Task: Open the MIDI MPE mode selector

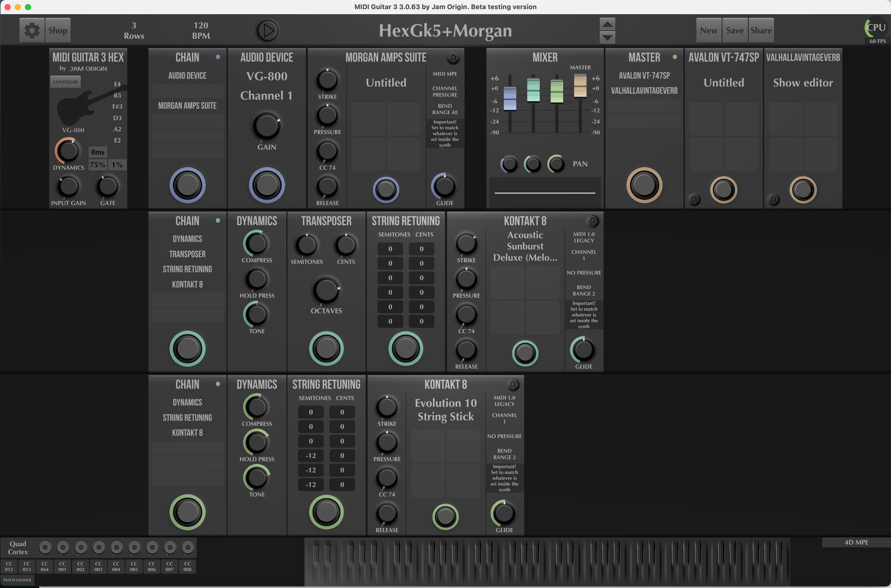Action: point(445,74)
